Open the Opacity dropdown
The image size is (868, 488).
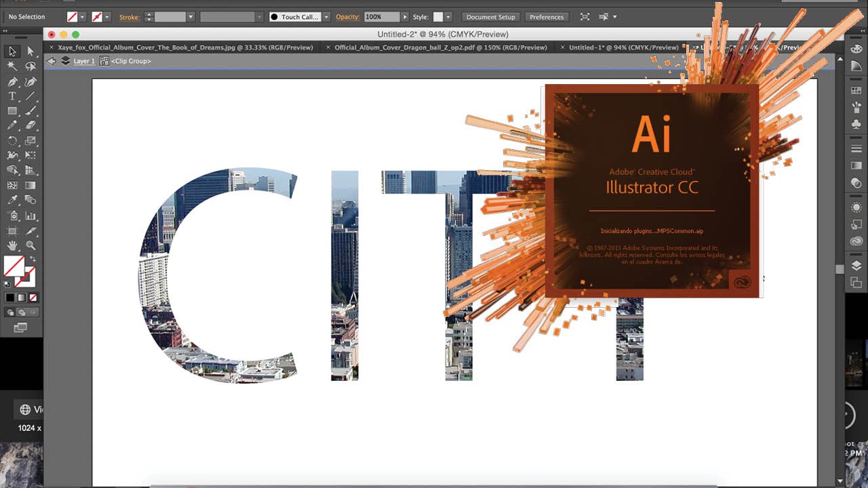click(405, 16)
